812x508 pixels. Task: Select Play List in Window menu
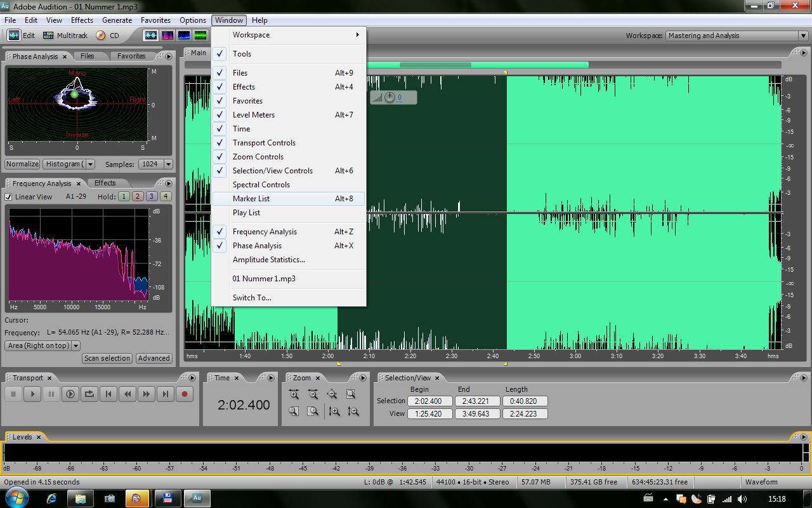[289, 213]
